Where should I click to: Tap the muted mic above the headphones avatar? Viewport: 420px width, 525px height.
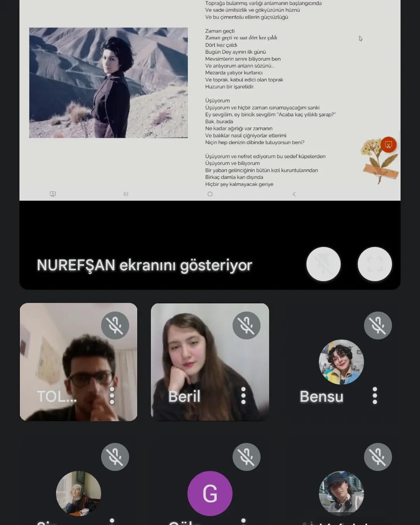pyautogui.click(x=378, y=457)
